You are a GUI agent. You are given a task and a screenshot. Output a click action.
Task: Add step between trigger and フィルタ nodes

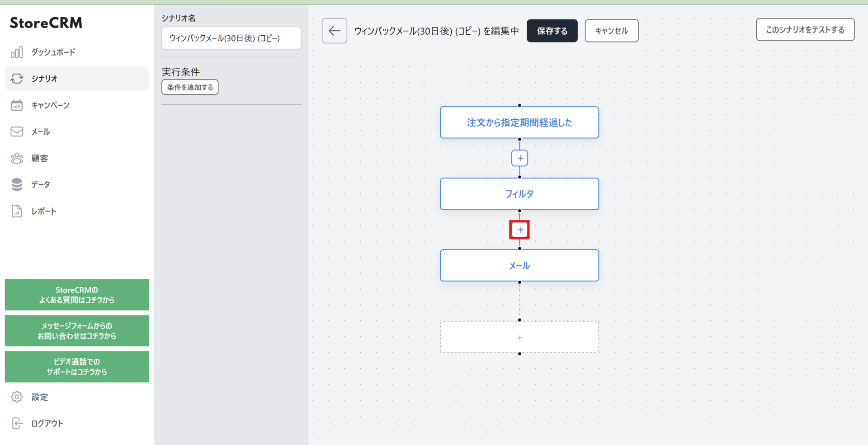(x=519, y=158)
